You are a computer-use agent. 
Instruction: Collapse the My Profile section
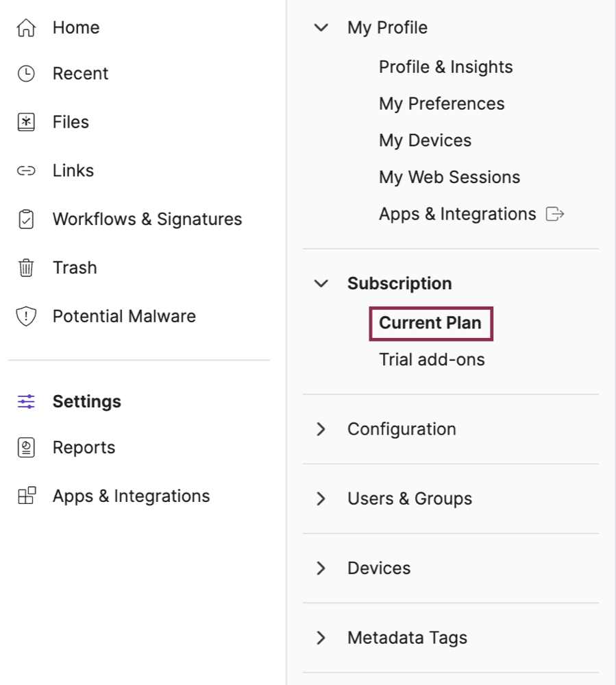click(x=321, y=27)
